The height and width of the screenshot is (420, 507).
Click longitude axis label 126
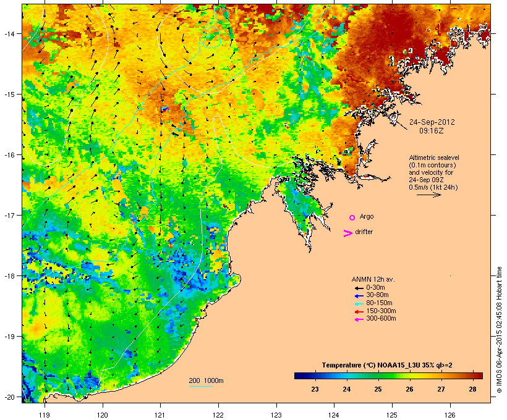(x=449, y=415)
